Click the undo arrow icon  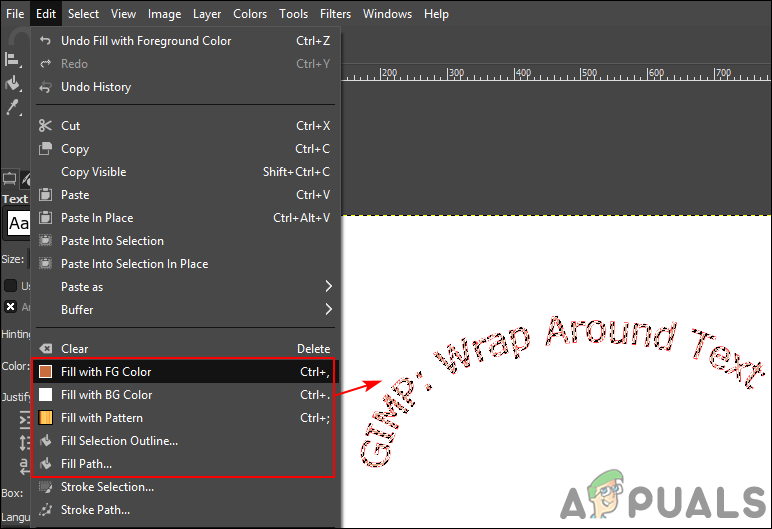point(45,40)
